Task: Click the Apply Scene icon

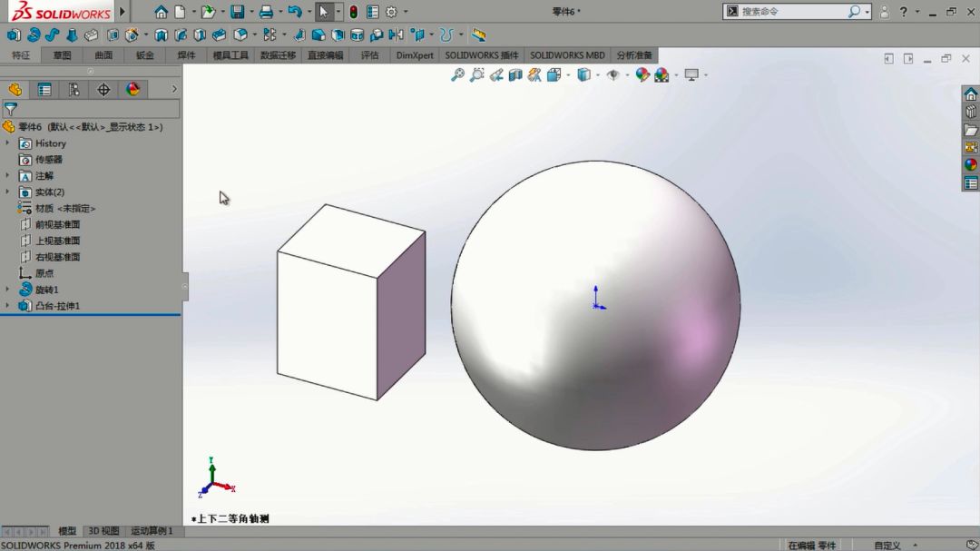Action: click(x=661, y=75)
